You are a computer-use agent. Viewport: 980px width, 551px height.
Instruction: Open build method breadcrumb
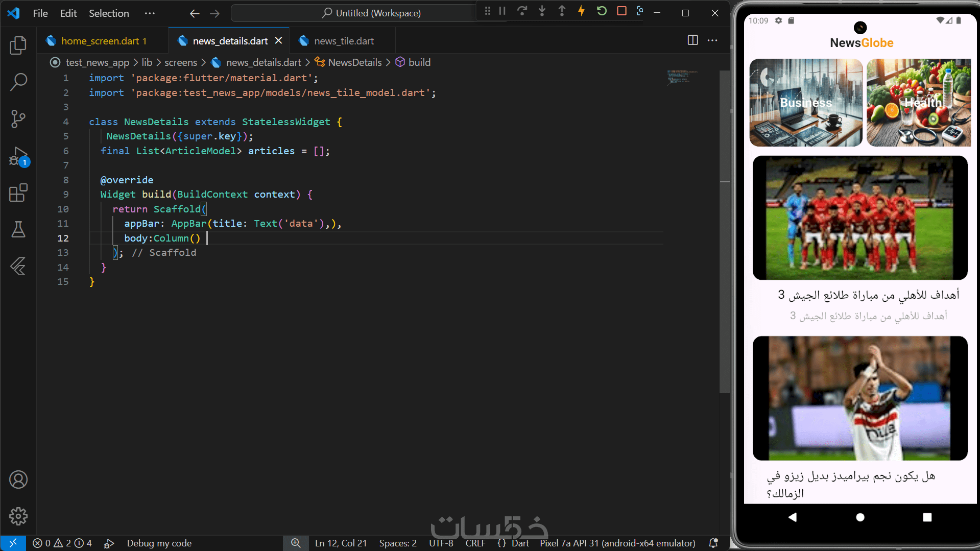(419, 62)
